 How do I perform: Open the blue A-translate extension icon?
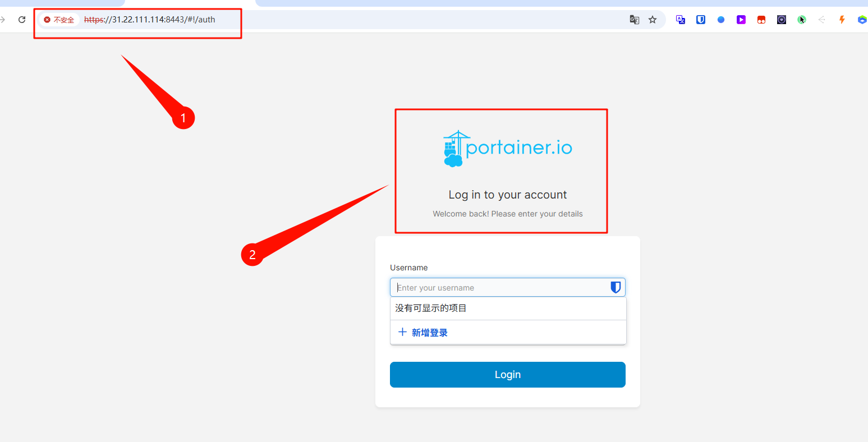tap(681, 20)
